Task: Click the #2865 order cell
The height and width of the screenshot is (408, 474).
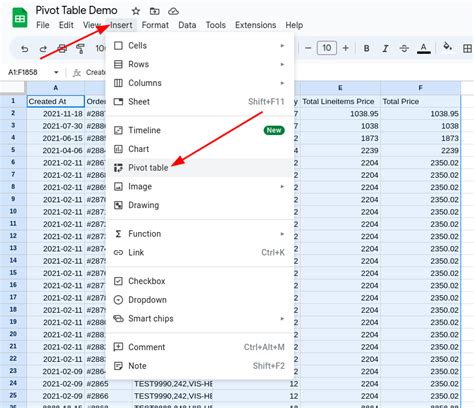Action: [108, 384]
